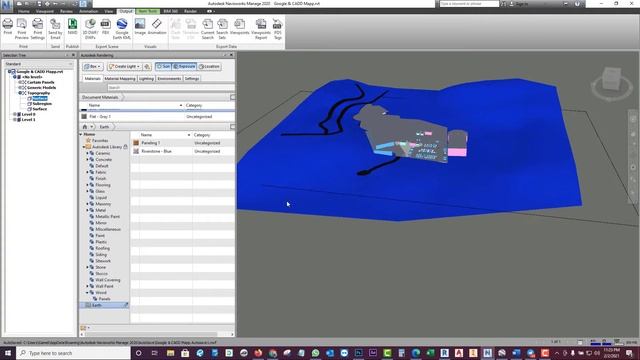Viewport: 640px width, 360px height.
Task: Click the Paneling 1 material swatch
Action: (136, 143)
